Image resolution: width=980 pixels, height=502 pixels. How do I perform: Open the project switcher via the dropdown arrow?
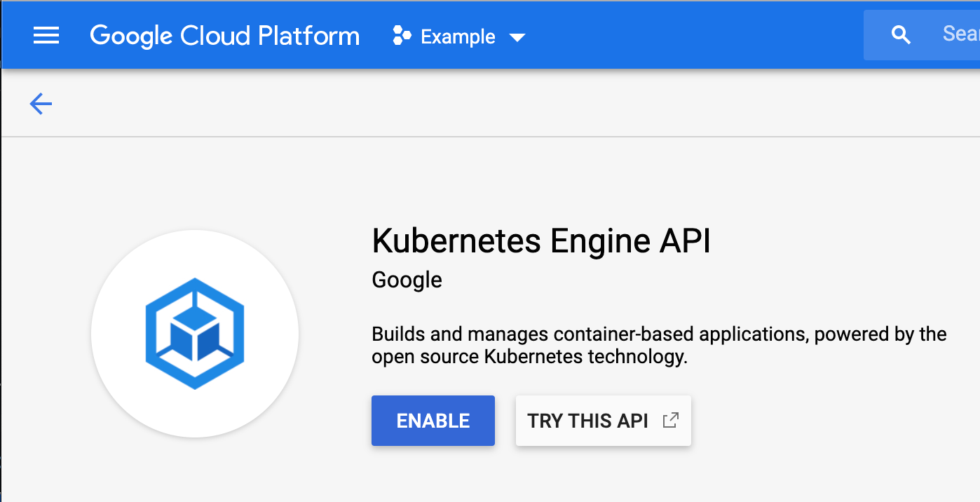pyautogui.click(x=517, y=38)
